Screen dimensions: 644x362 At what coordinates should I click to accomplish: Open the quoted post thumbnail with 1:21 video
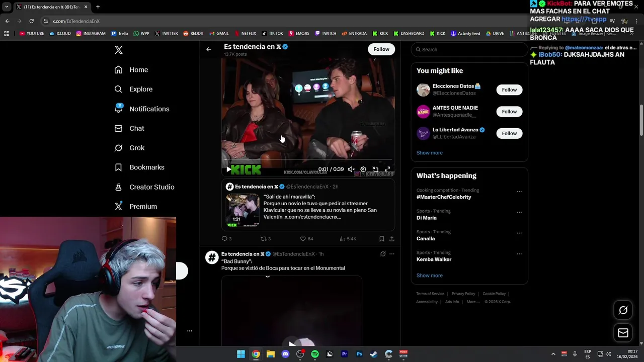pos(243,211)
